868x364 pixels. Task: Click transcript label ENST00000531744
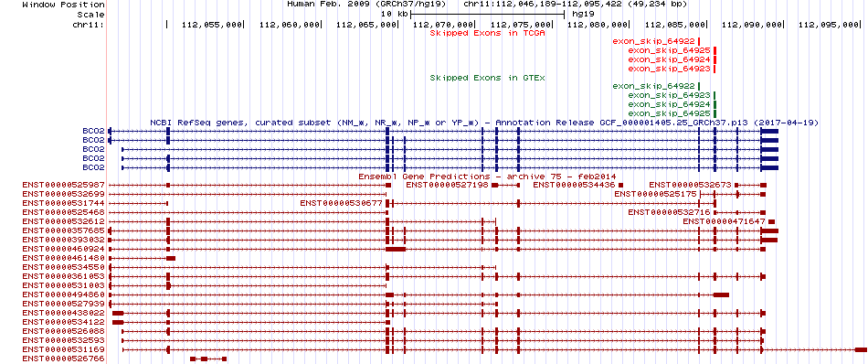click(x=64, y=203)
